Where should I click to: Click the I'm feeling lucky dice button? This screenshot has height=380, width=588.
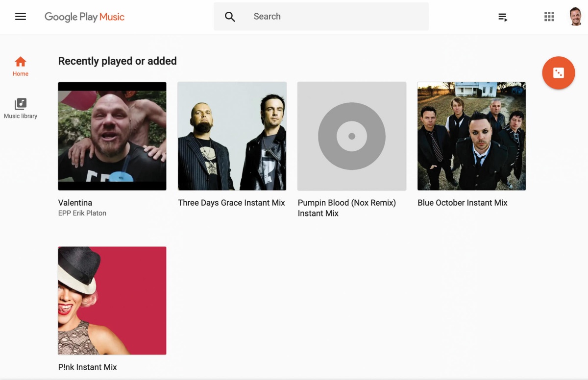559,73
